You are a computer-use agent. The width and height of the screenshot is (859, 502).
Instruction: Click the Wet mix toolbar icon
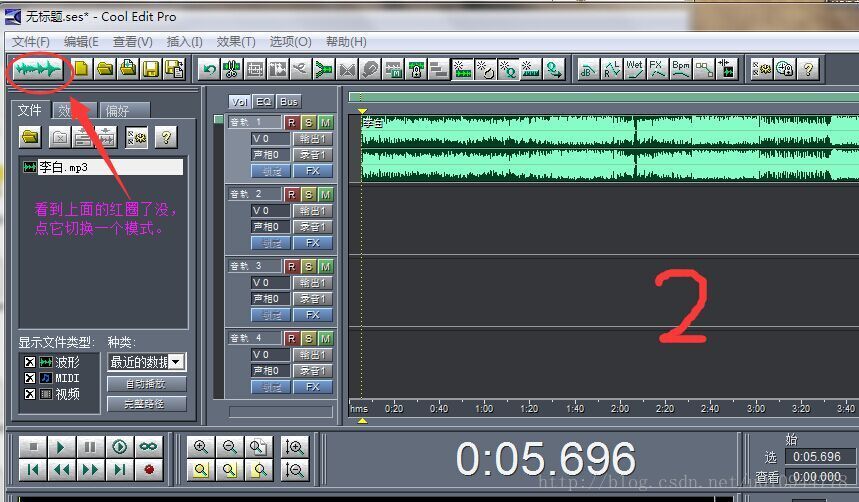coord(634,70)
